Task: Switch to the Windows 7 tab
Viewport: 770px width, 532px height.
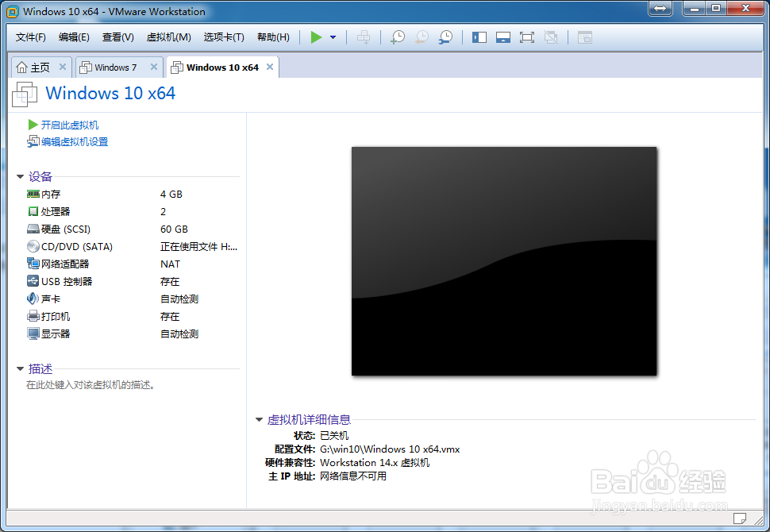Action: (116, 67)
